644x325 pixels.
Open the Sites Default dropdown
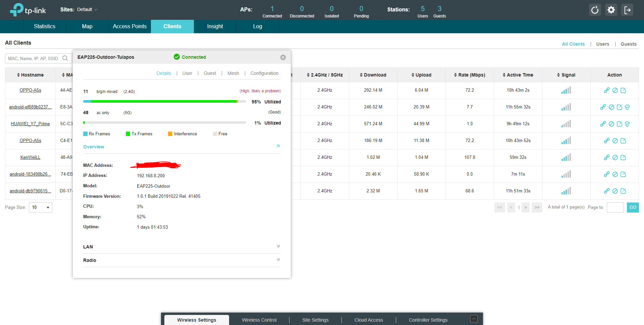point(87,9)
